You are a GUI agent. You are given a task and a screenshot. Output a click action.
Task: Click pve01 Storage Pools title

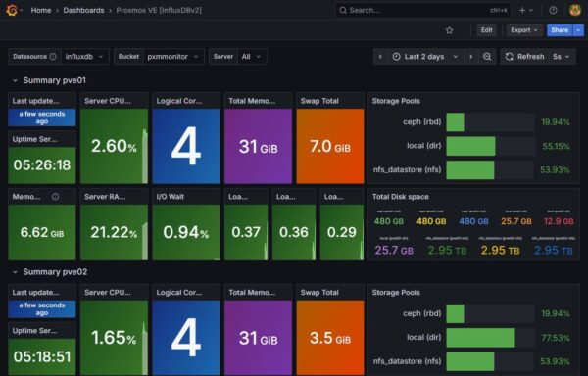396,101
